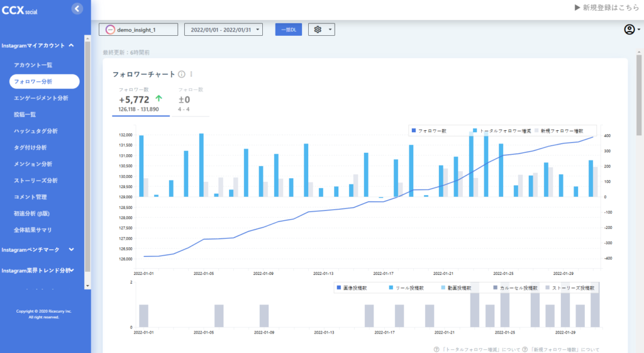Collapse the sidebar with the arrow icon
This screenshot has height=353, width=644.
77,9
